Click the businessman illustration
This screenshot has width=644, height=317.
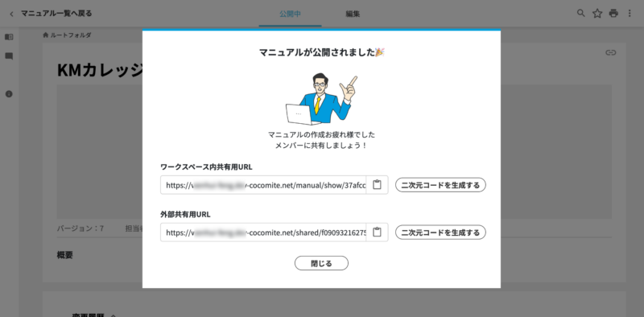point(321,98)
